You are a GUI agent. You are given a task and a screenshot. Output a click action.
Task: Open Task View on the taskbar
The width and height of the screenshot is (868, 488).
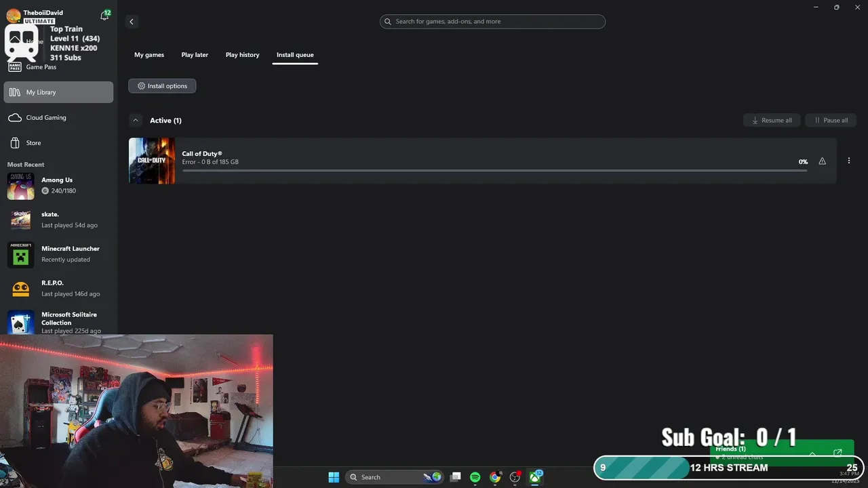pyautogui.click(x=456, y=477)
